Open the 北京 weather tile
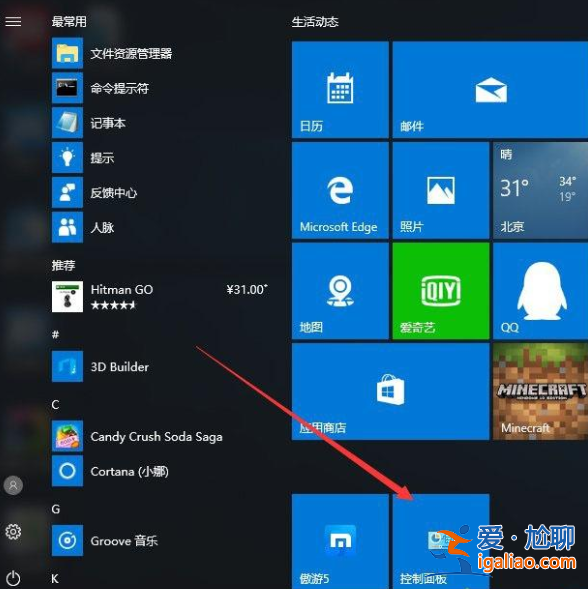Viewport: 588px width, 589px height. click(x=540, y=190)
